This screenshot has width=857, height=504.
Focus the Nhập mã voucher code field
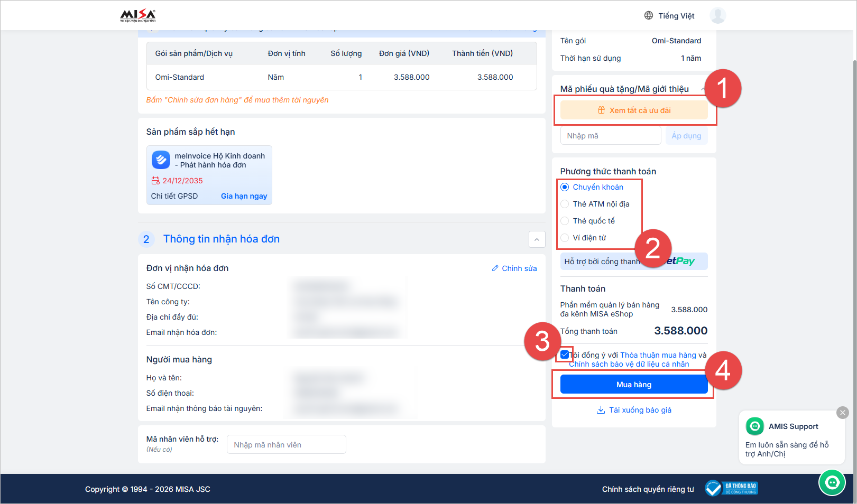(611, 136)
